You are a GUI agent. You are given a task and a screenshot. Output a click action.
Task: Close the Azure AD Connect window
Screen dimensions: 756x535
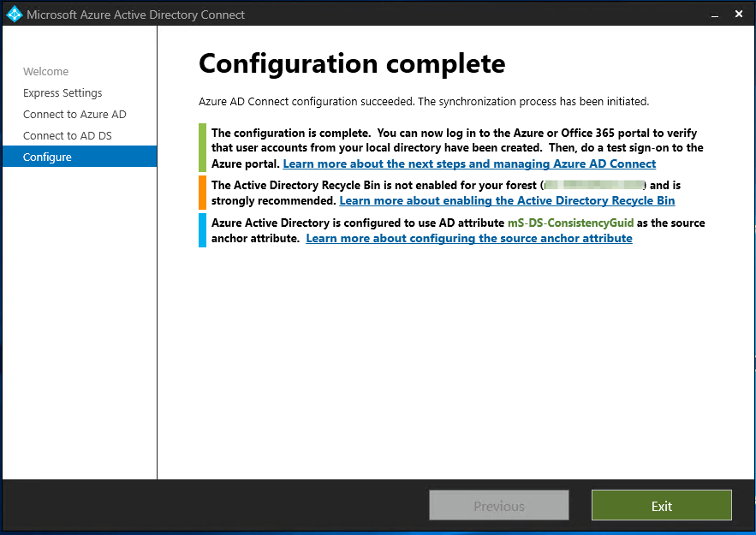739,14
